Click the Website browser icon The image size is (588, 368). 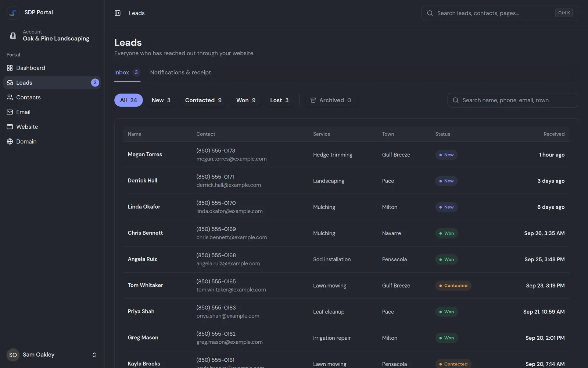point(10,127)
